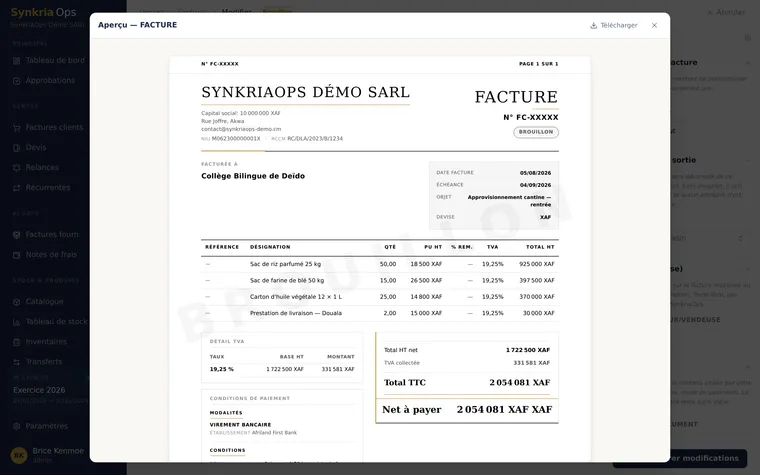Image resolution: width=760 pixels, height=475 pixels.
Task: Collapse the 'sortie' section chevron in the background panel
Action: [747, 160]
